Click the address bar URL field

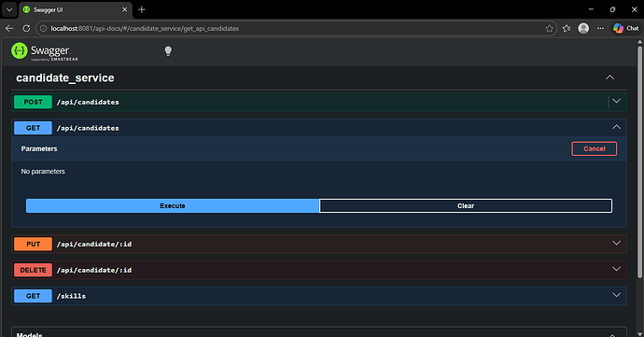click(296, 28)
